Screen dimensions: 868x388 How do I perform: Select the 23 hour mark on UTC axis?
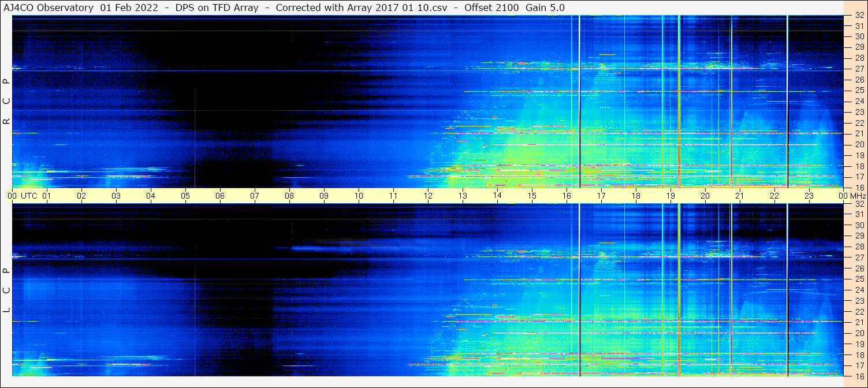tap(809, 196)
